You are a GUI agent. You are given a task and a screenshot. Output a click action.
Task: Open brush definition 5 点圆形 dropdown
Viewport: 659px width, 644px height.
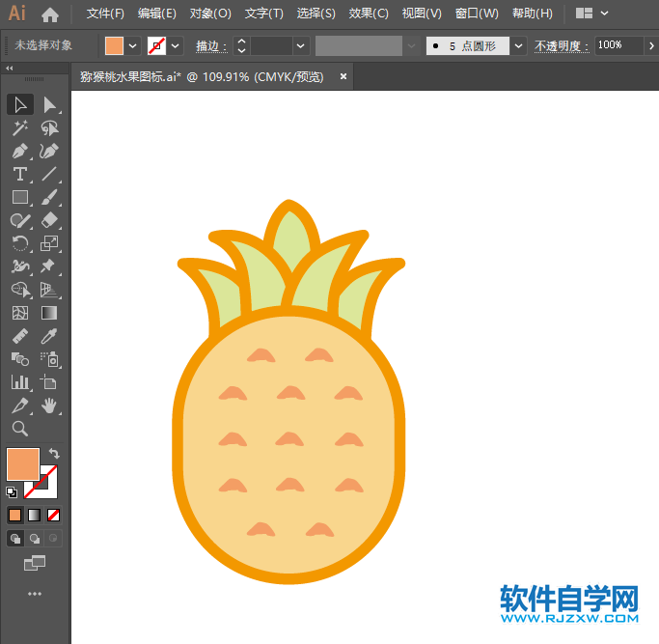(x=519, y=45)
